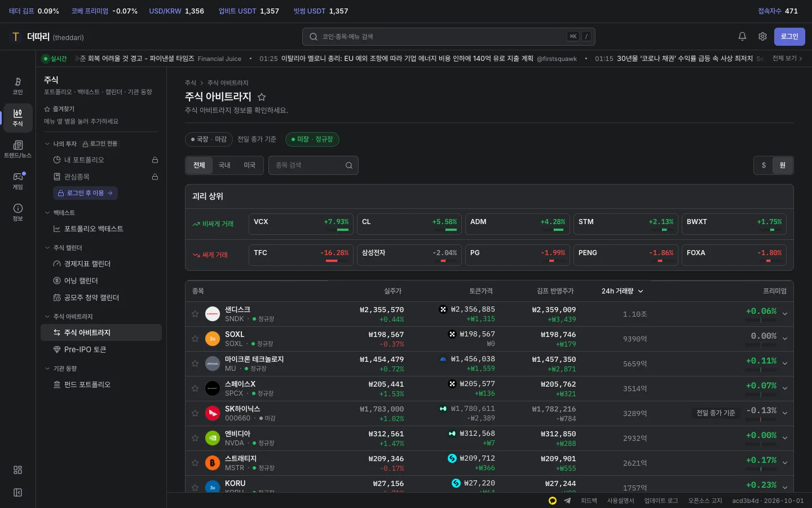The width and height of the screenshot is (812, 508).
Task: Open the Telegram paper-plane icon in the footer
Action: tap(567, 501)
